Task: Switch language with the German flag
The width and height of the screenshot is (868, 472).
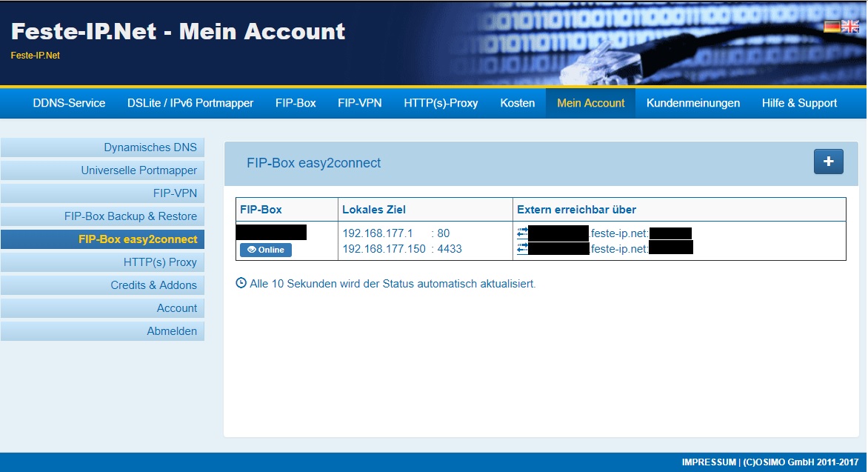Action: click(x=832, y=27)
